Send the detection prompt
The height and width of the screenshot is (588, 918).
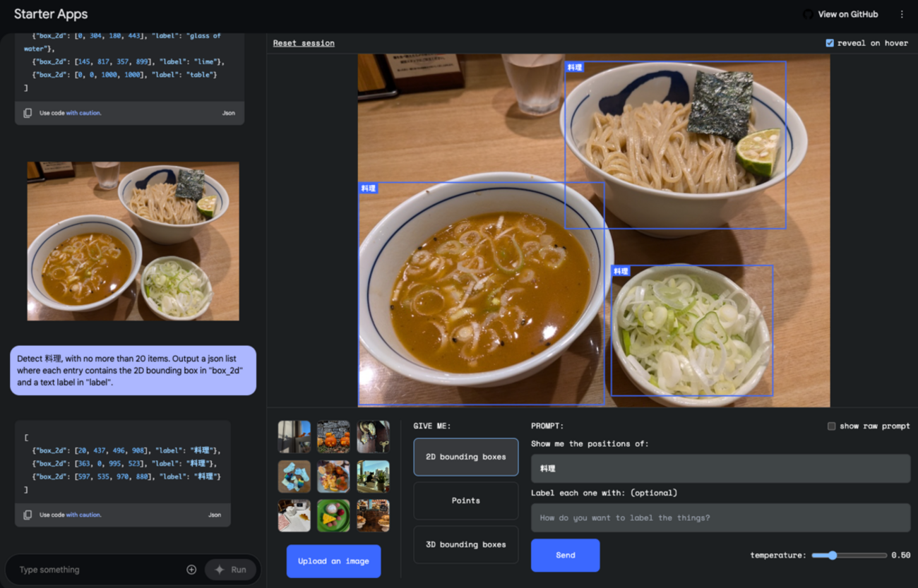566,555
